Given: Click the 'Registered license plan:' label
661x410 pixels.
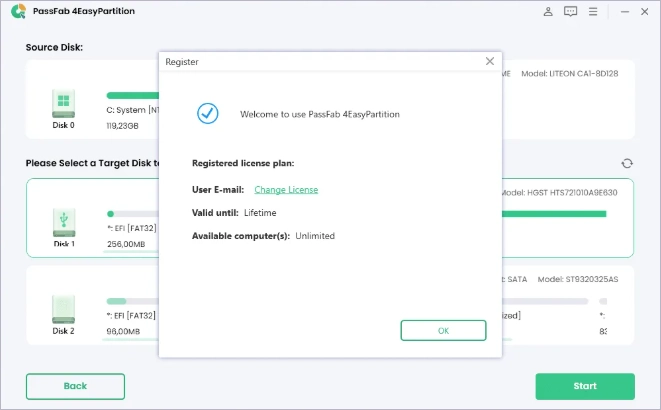Looking at the screenshot, I should tap(243, 163).
